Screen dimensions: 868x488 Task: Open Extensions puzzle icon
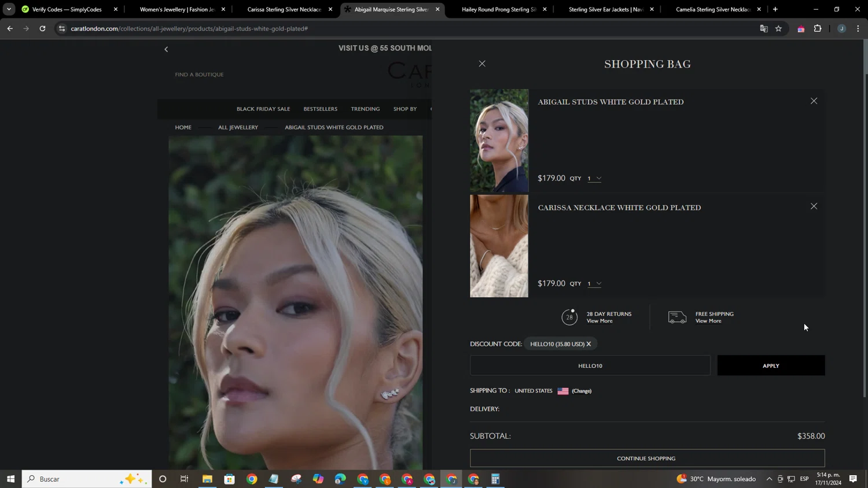818,28
